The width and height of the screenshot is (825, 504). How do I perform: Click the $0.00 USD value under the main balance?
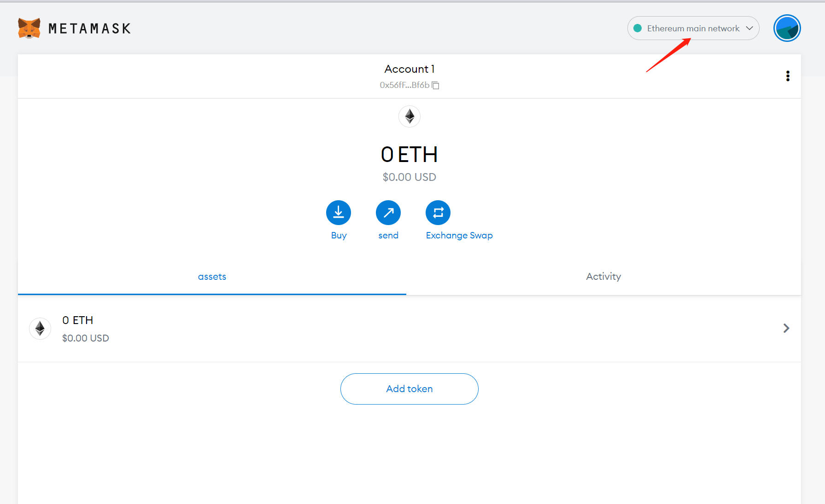pos(410,177)
